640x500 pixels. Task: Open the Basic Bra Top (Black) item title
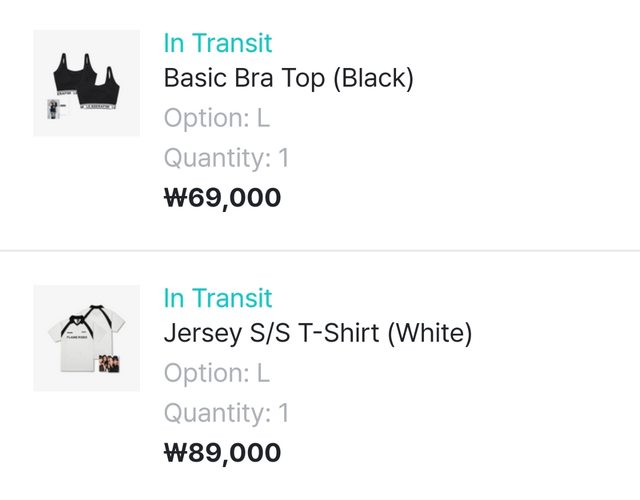[288, 79]
